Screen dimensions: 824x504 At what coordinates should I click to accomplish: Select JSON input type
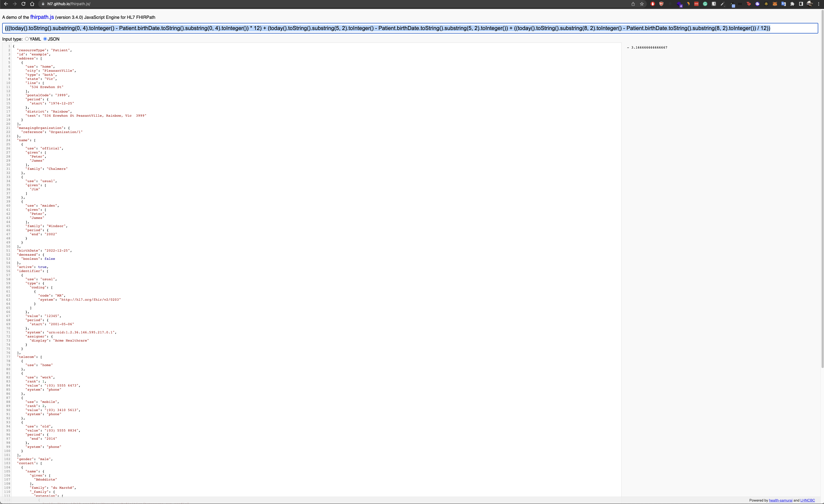pyautogui.click(x=45, y=39)
